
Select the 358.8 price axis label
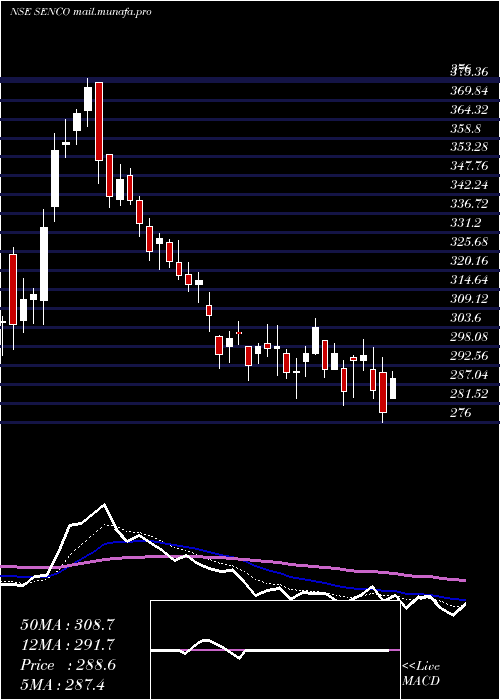[466, 129]
